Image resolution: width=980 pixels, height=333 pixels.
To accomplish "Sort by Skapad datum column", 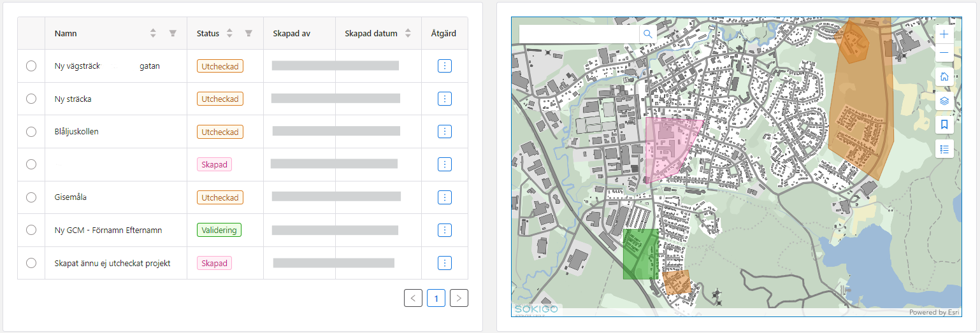I will click(408, 34).
